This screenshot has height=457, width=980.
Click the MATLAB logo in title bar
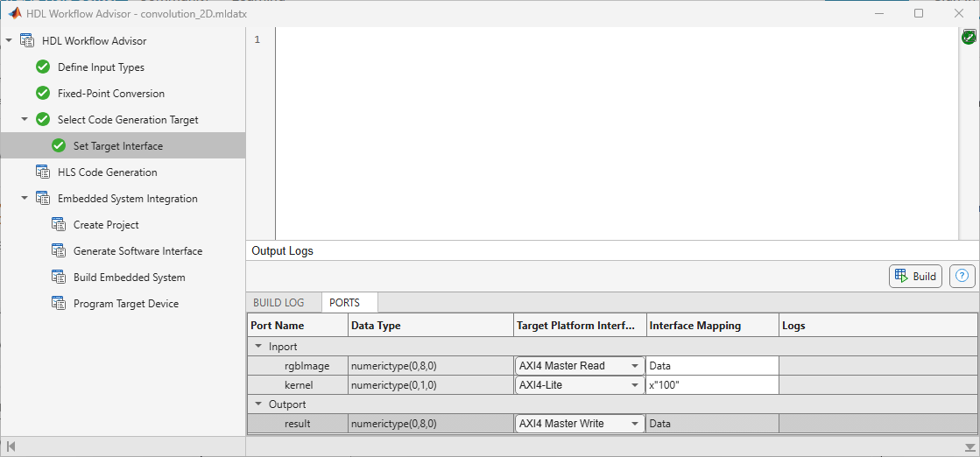click(14, 13)
